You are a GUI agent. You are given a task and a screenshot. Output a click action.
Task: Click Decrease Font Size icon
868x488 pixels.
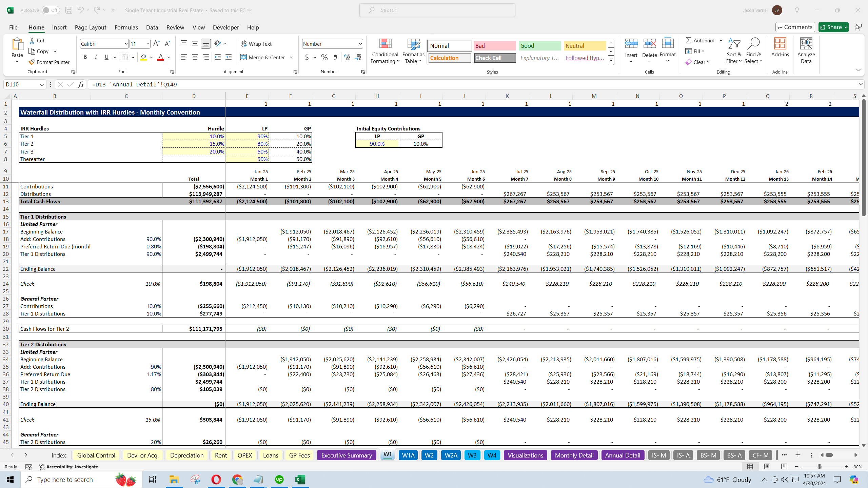click(167, 44)
